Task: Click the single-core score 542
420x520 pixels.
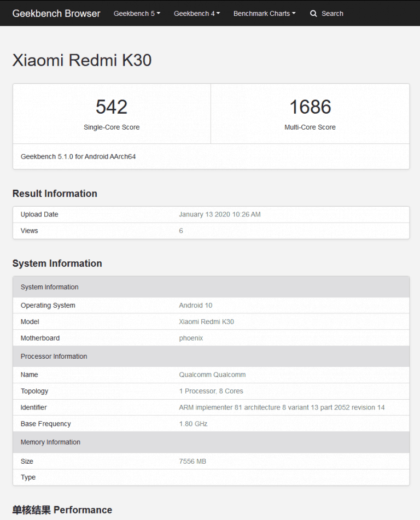Action: (112, 107)
